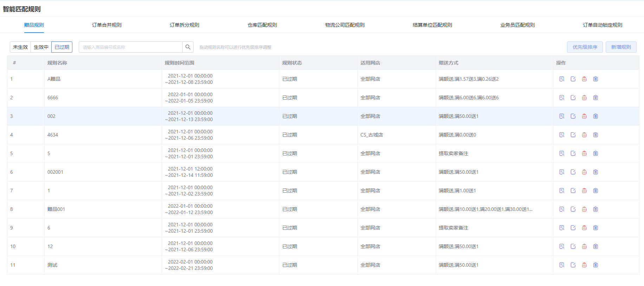Edit the 赠品001 rule

[x=573, y=209]
